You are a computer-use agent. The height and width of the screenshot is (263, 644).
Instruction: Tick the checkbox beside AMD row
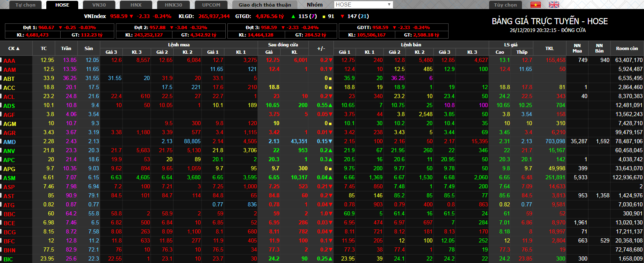[1, 142]
